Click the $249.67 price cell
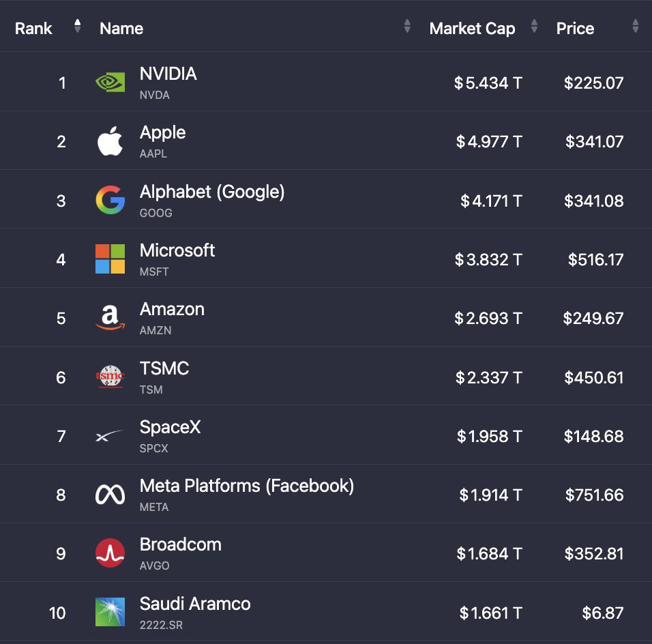 click(593, 319)
